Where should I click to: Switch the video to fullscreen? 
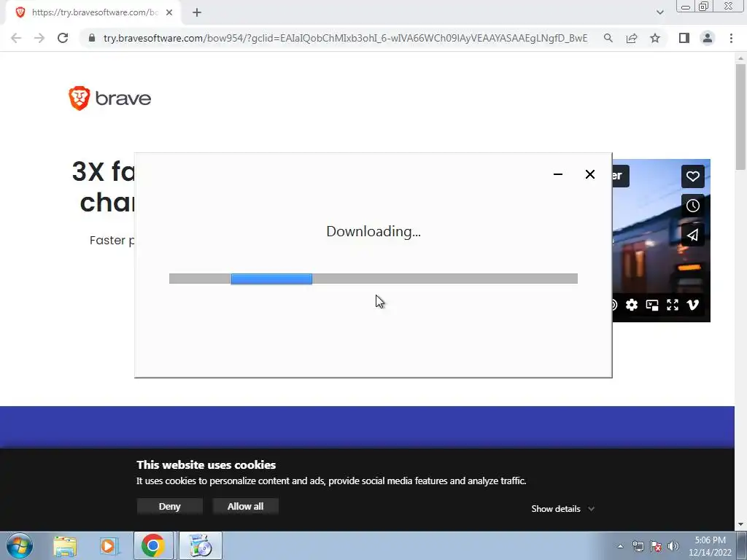(672, 305)
